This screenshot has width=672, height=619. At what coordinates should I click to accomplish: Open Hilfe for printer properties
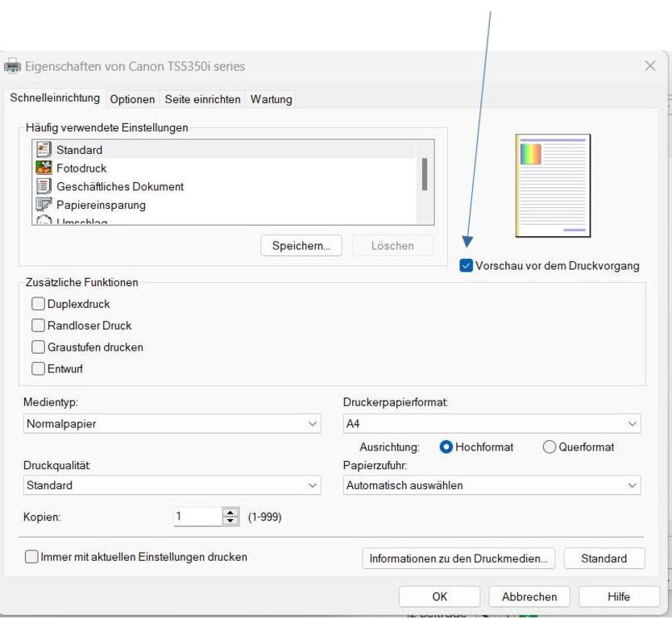click(620, 596)
